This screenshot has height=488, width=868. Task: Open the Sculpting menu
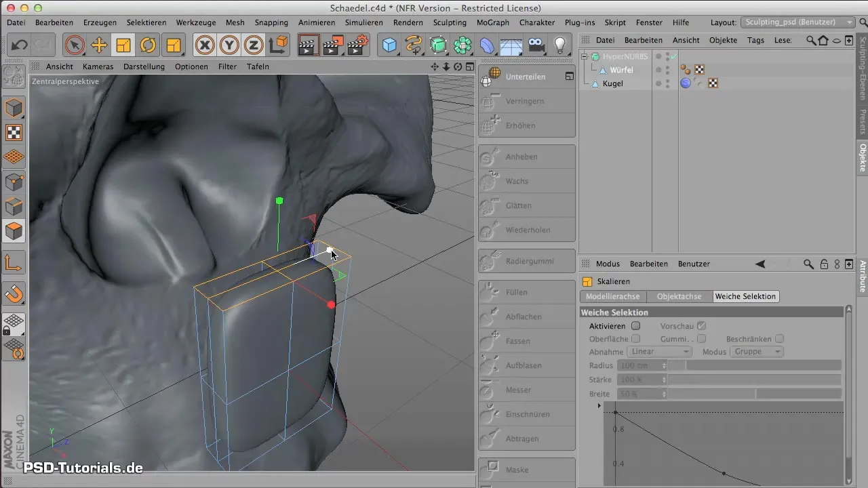point(450,22)
